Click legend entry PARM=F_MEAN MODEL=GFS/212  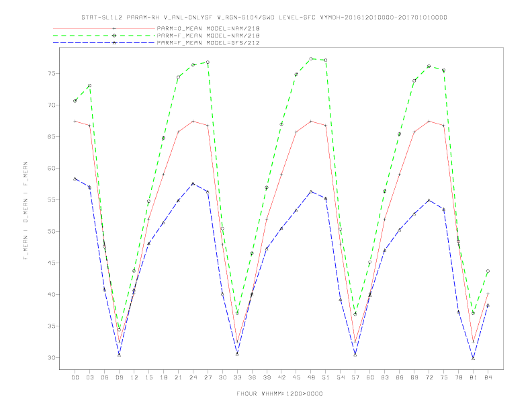tap(208, 43)
